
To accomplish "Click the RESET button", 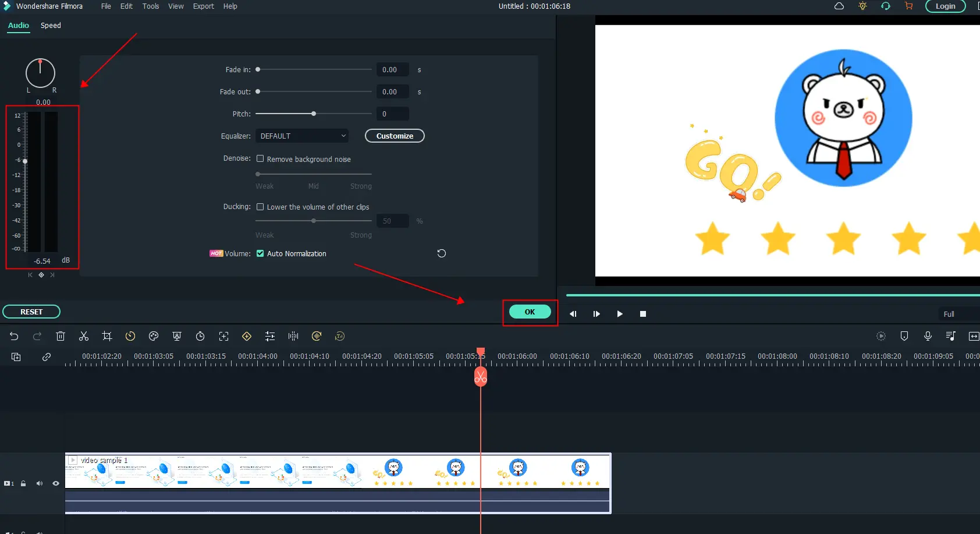I will [31, 312].
